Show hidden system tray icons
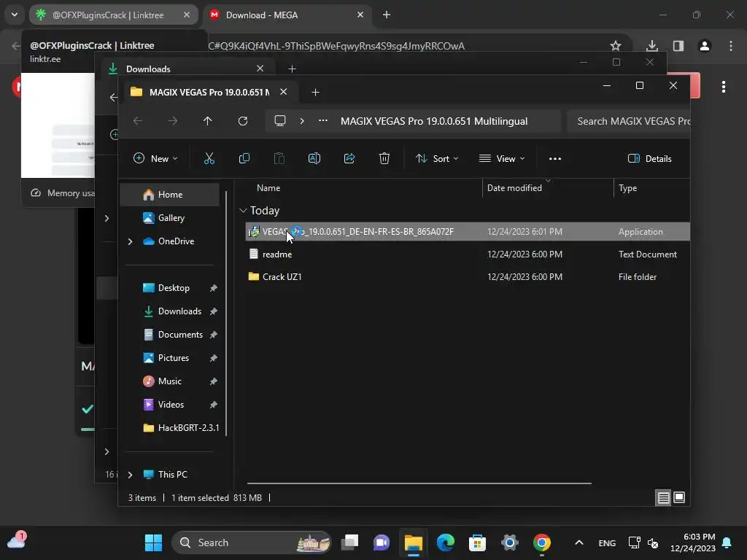Image resolution: width=747 pixels, height=560 pixels. click(x=578, y=542)
